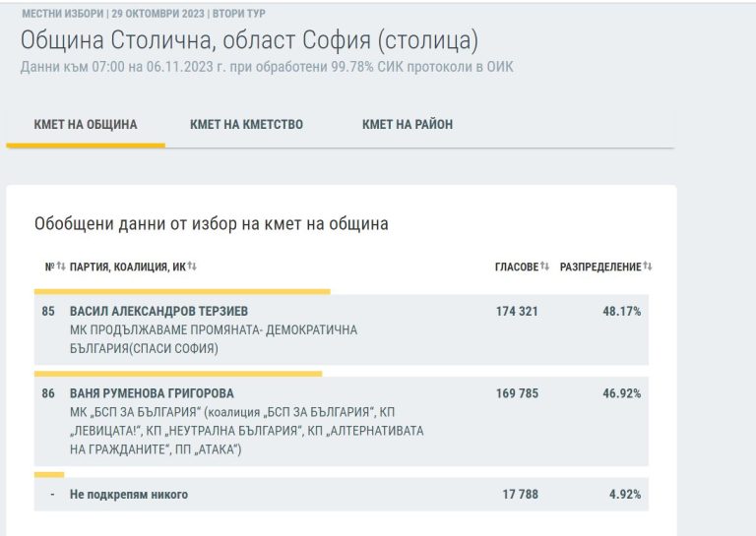Open the КМЕТ НА КМЕТСТВО tab
The width and height of the screenshot is (756, 536).
coord(246,125)
